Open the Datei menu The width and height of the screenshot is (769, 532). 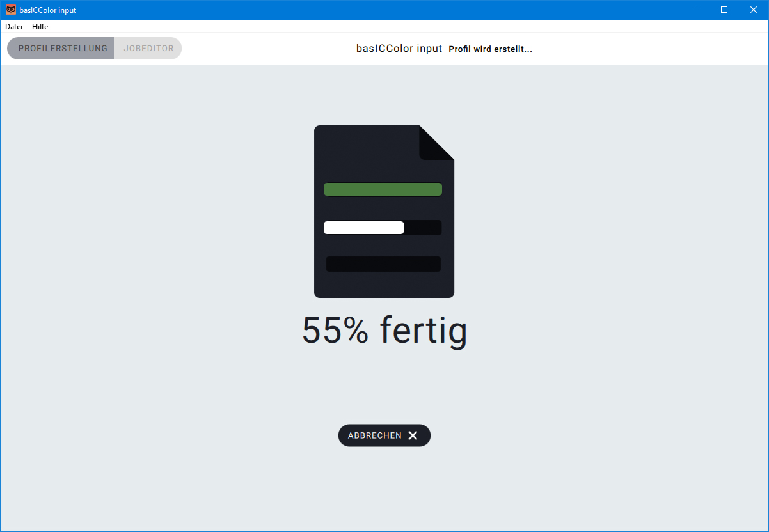tap(13, 27)
